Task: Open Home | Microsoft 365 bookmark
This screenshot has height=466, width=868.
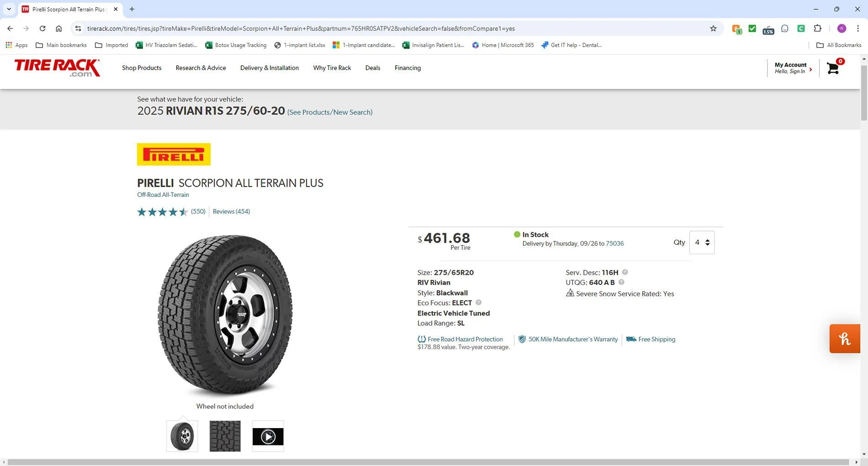Action: (503, 45)
